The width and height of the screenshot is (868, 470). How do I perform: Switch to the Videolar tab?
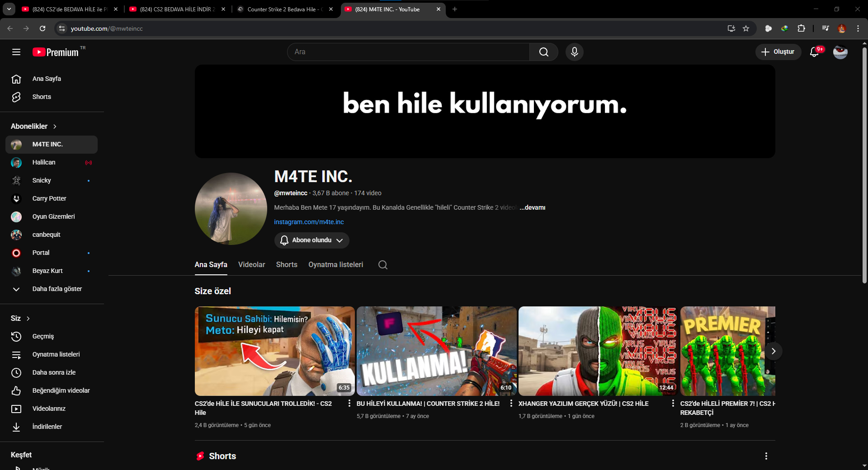pyautogui.click(x=251, y=265)
